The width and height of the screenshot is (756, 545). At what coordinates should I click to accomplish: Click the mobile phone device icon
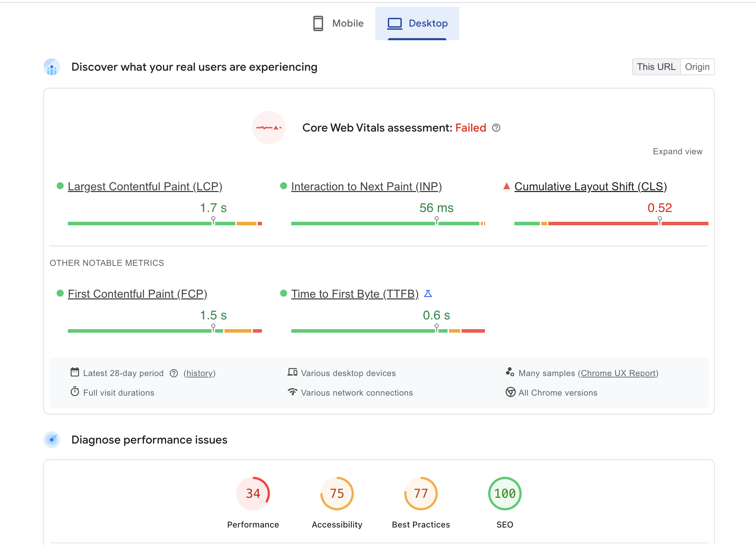tap(318, 23)
